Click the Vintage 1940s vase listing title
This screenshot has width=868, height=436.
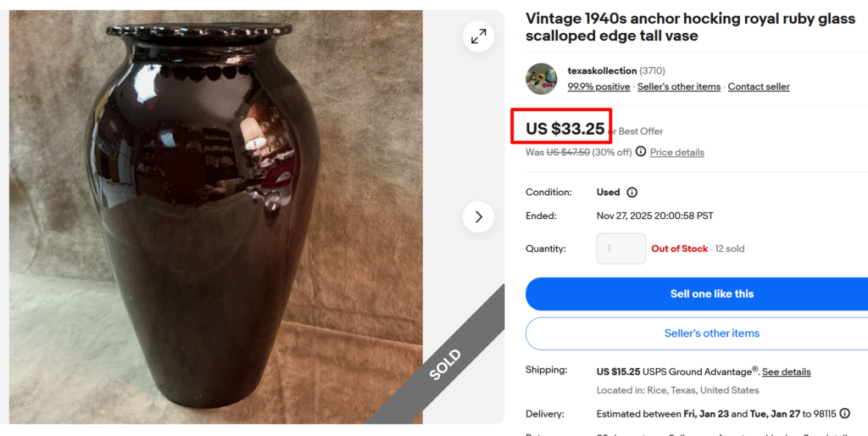[690, 27]
